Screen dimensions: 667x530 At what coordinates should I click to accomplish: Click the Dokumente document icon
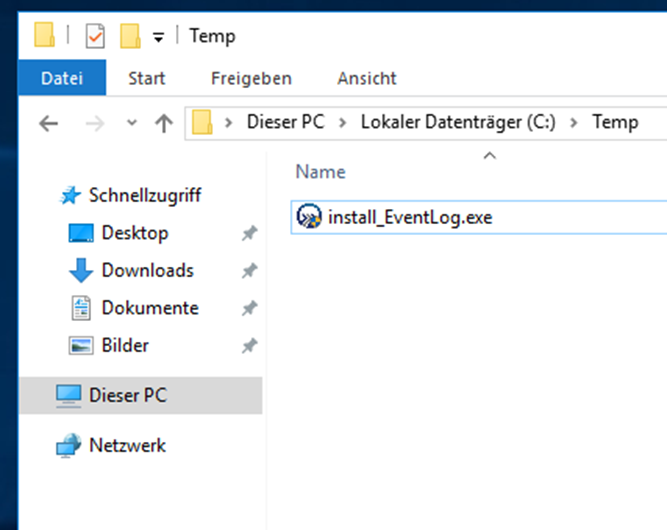pyautogui.click(x=81, y=308)
